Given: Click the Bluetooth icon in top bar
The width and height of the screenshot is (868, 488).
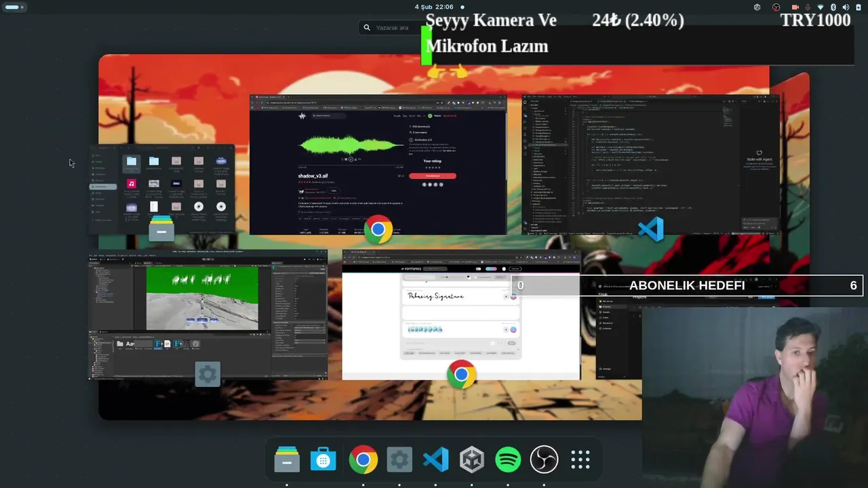Looking at the screenshot, I should tap(833, 7).
